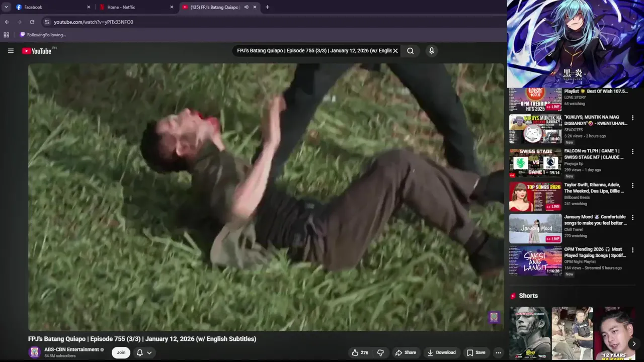Open Best Of Wish 107.5 playlist thumbnail
The height and width of the screenshot is (362, 644).
coord(535,100)
